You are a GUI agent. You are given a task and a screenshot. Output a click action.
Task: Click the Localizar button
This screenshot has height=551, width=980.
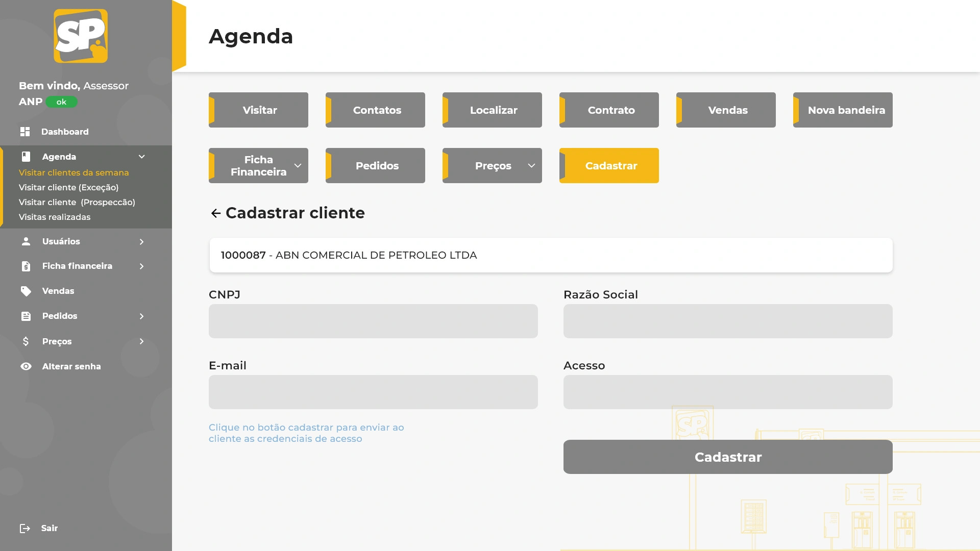click(493, 110)
